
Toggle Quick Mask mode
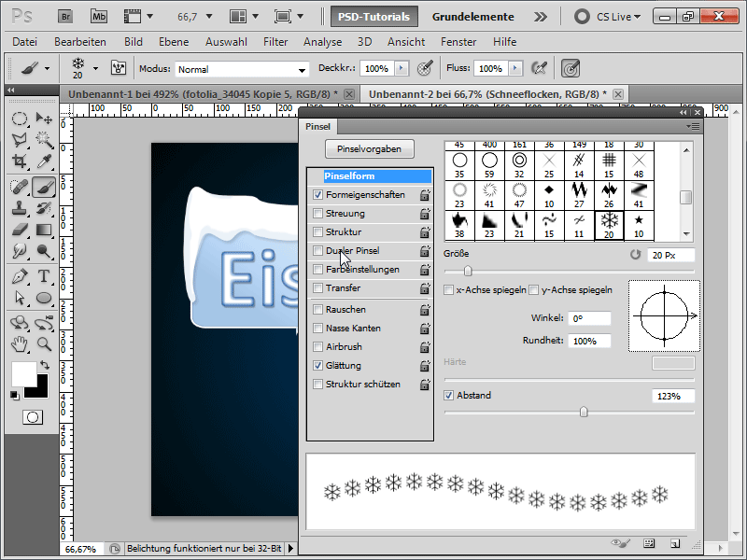[x=33, y=417]
